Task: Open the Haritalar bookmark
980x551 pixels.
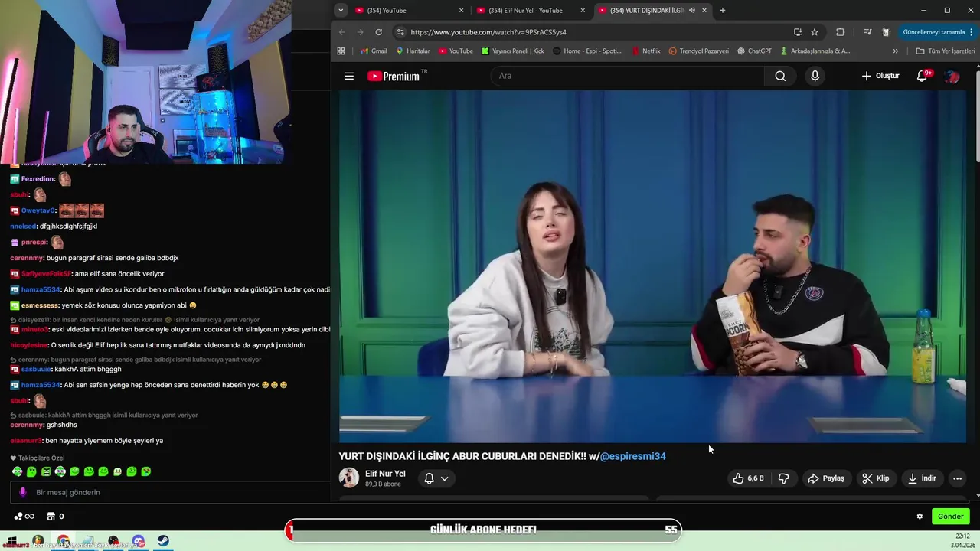Action: [413, 51]
